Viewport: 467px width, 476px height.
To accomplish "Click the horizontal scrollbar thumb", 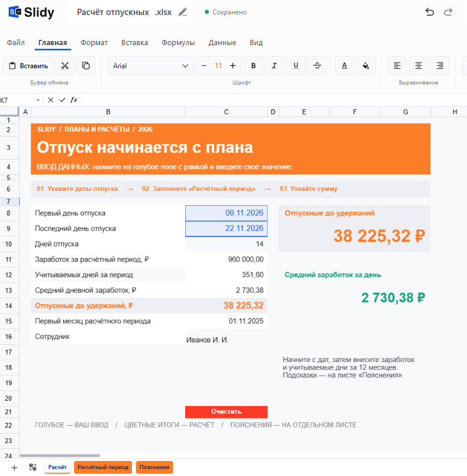I will (x=60, y=455).
